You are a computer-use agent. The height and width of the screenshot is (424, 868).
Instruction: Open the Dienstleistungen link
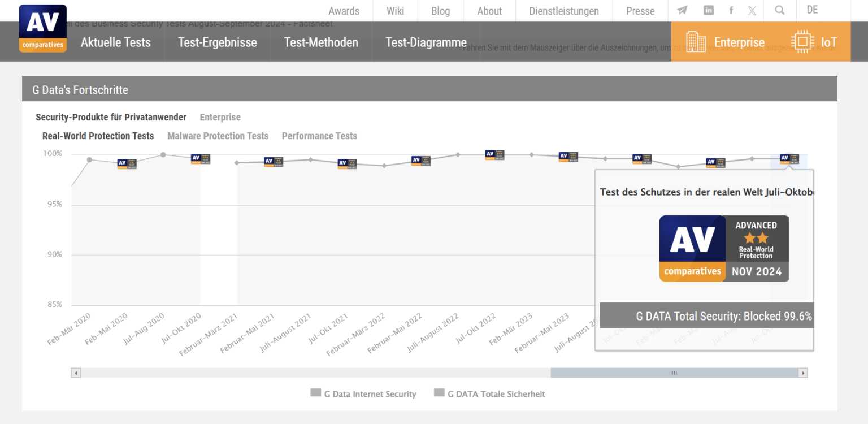point(563,11)
